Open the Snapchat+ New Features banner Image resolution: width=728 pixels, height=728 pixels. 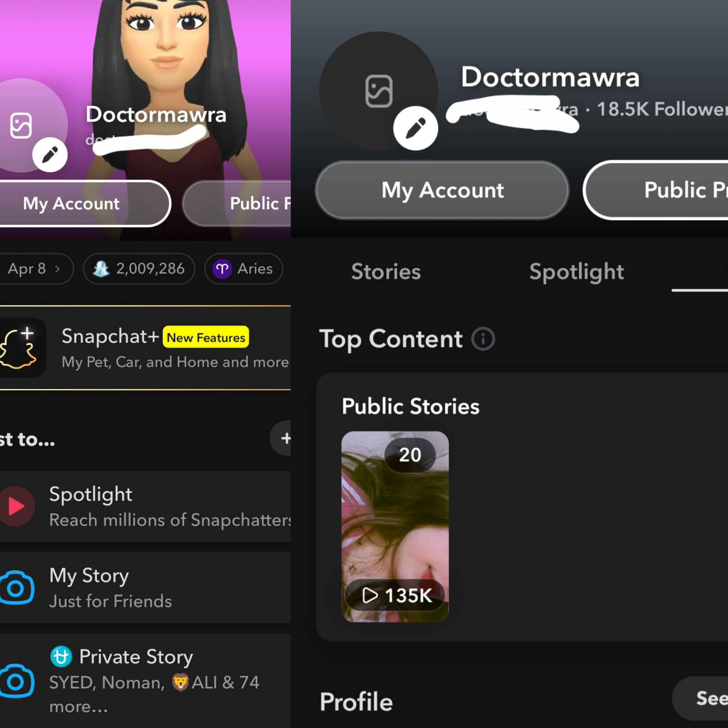click(145, 348)
